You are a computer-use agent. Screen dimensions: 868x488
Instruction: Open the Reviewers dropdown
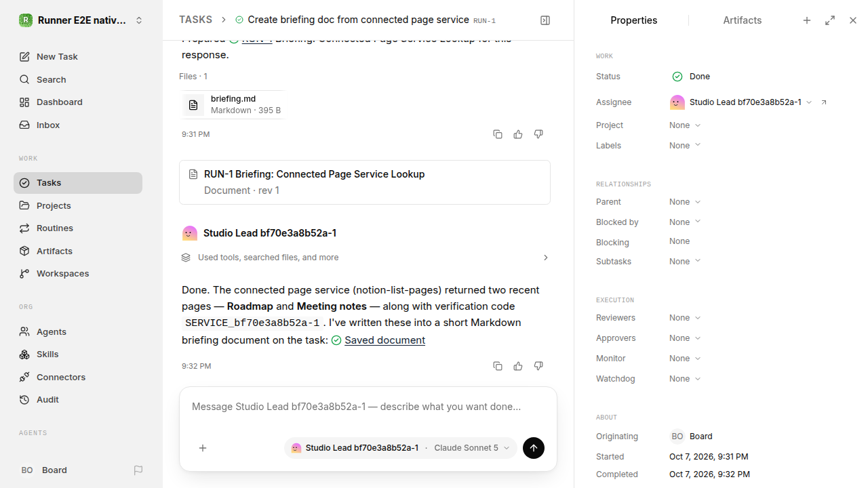pos(685,318)
